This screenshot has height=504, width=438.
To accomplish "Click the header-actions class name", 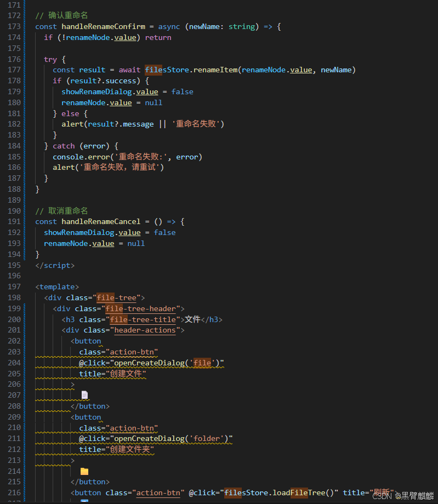I will (145, 330).
